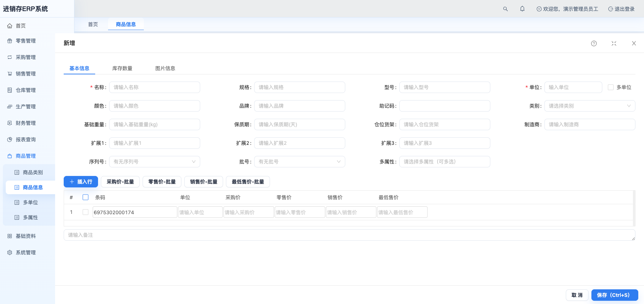Click the 系统管理 gear icon

[10, 252]
